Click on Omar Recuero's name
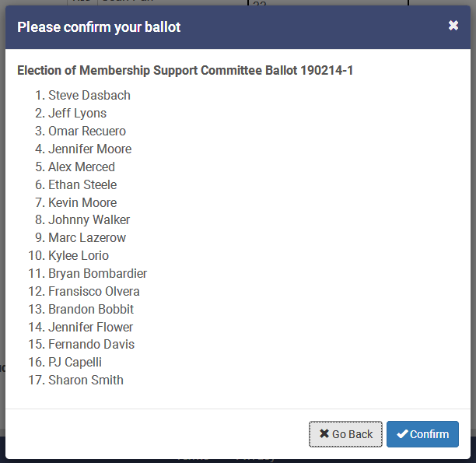 87,132
